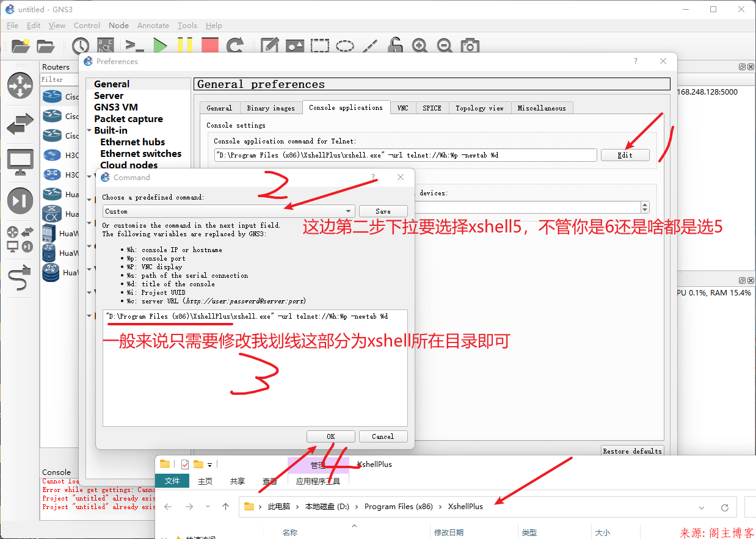Image resolution: width=756 pixels, height=539 pixels.
Task: Switch to the Miscellaneous tab
Action: tap(542, 108)
